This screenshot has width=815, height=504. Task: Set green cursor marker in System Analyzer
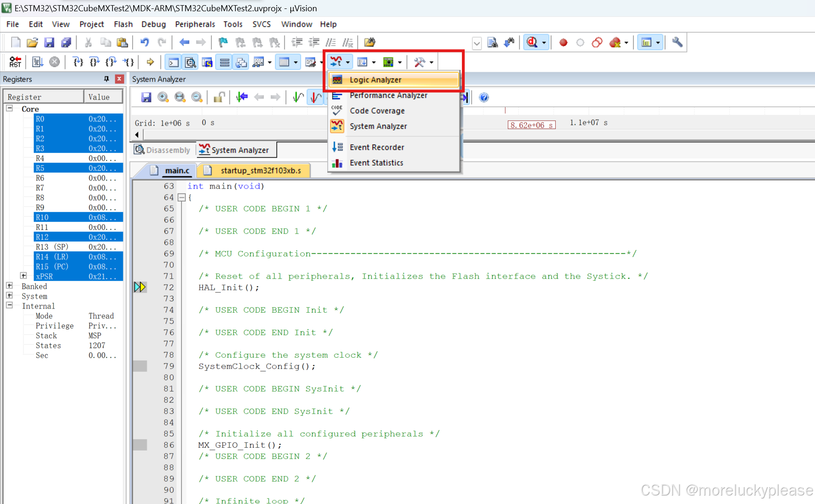(x=298, y=97)
